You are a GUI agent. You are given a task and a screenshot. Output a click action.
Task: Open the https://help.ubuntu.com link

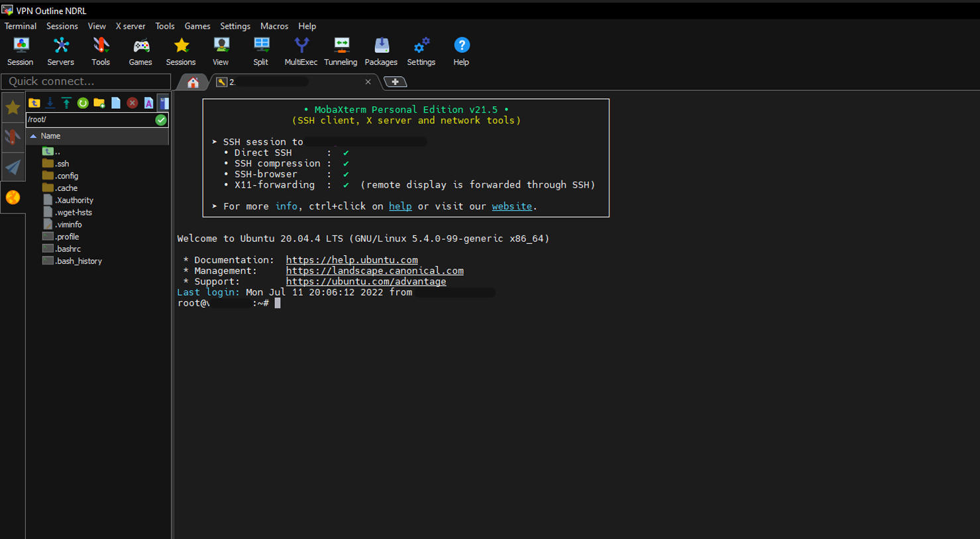352,260
